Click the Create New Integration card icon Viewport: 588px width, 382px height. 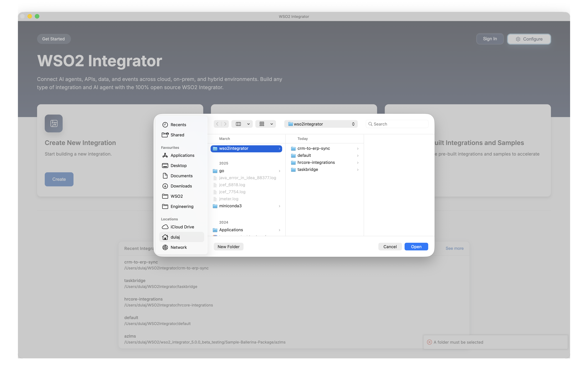point(54,123)
